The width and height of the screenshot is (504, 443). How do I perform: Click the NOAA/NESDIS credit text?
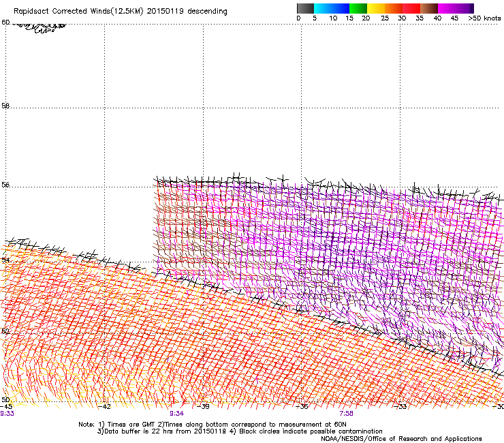pos(401,438)
